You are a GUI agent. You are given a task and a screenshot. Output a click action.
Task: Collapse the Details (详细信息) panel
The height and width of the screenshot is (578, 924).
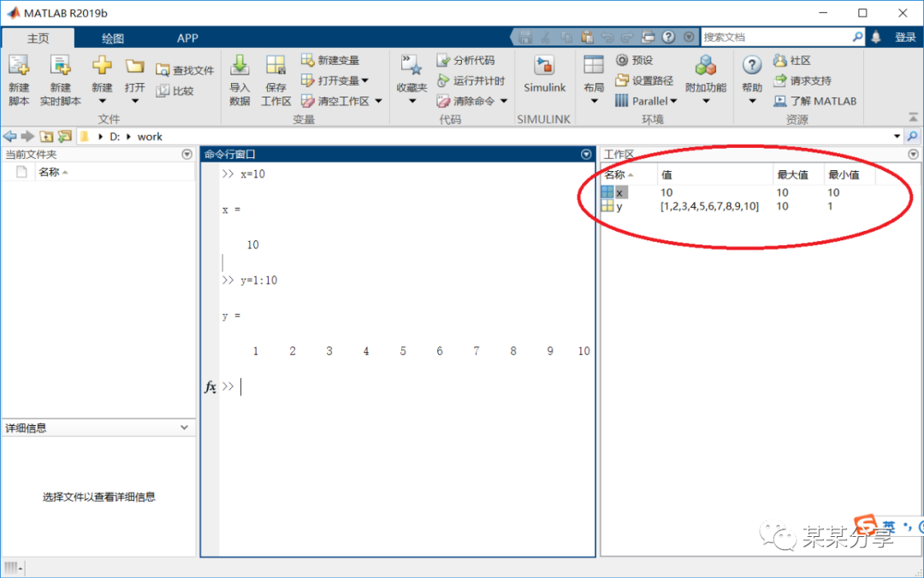[185, 428]
